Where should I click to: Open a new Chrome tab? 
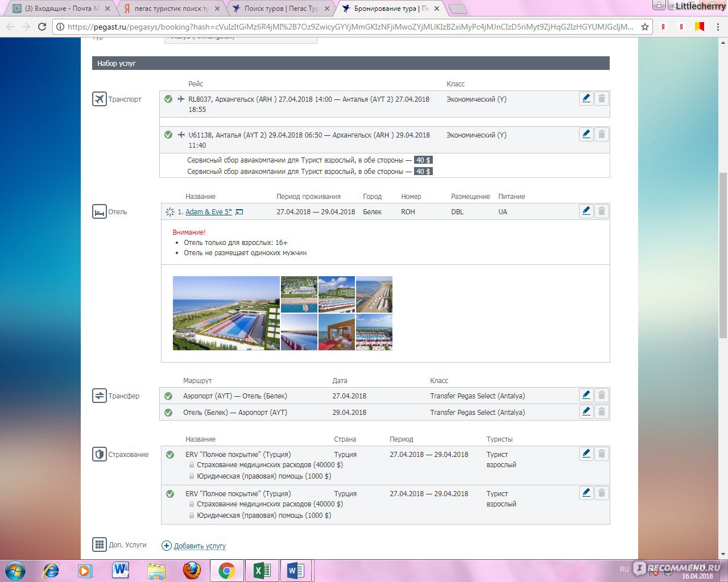click(458, 9)
